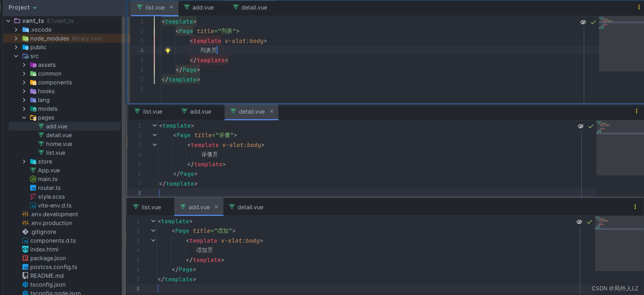The width and height of the screenshot is (644, 295).
Task: Click the Vue icon of App.vue
Action: click(x=33, y=170)
